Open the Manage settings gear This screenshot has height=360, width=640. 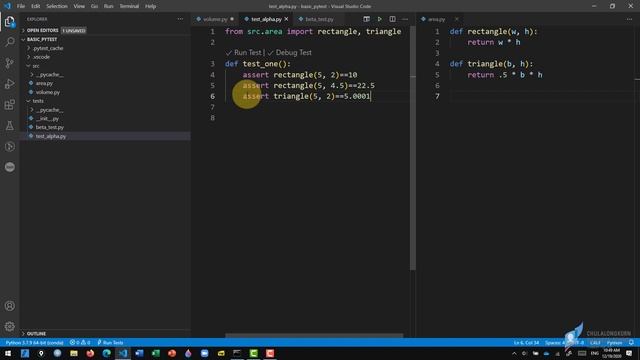9,326
